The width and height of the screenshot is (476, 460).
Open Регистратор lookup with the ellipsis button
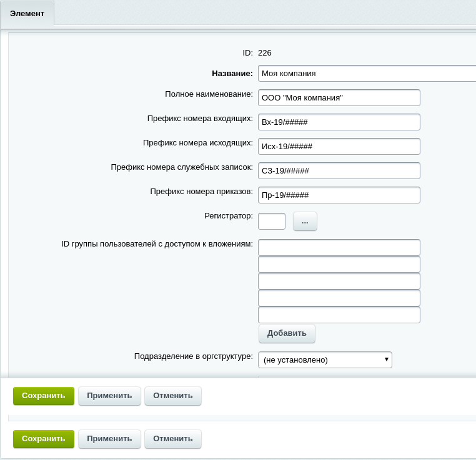pos(305,221)
